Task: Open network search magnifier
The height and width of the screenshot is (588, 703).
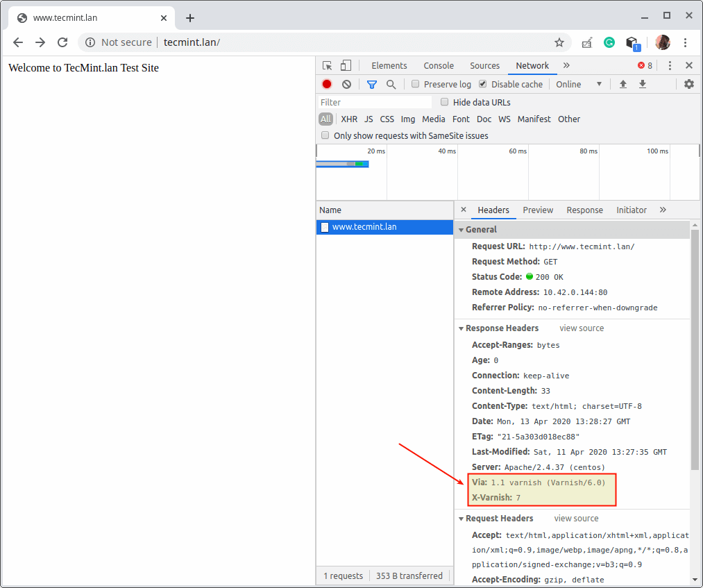Action: [391, 84]
